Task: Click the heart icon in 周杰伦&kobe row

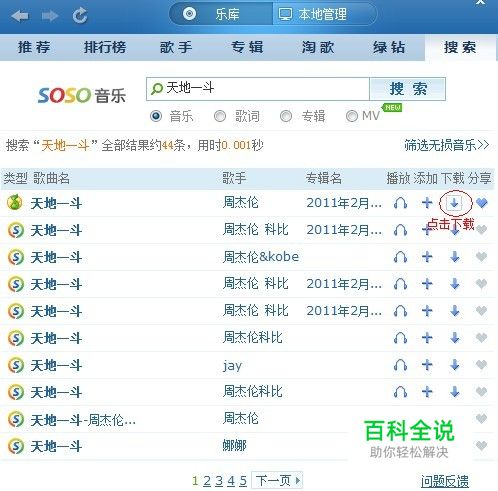Action: pyautogui.click(x=482, y=257)
